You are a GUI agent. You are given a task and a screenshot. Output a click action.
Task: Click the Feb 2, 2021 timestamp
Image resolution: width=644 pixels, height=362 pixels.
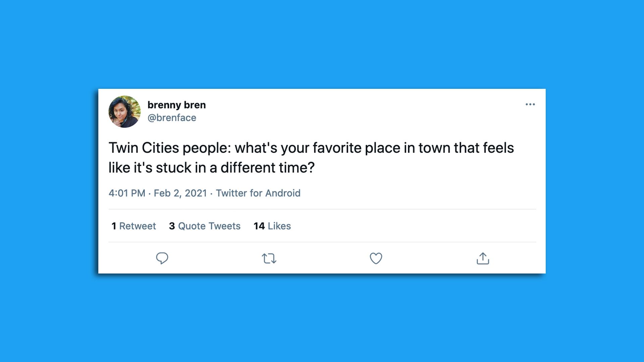[180, 193]
